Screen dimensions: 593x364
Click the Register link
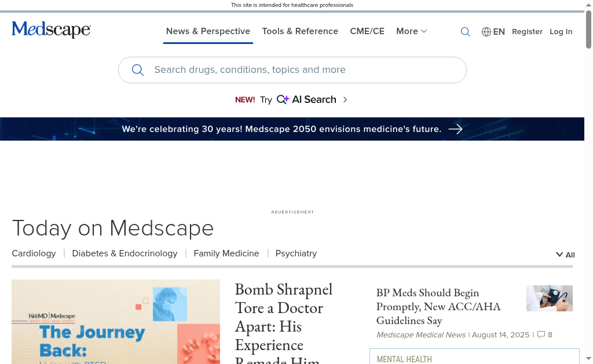[x=527, y=32]
